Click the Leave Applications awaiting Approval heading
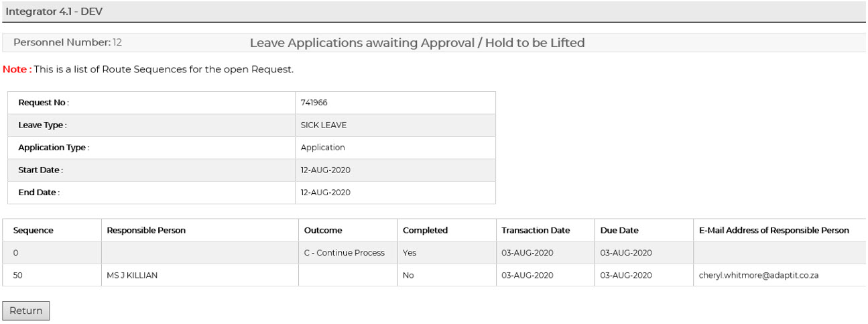868x324 pixels. pos(417,43)
